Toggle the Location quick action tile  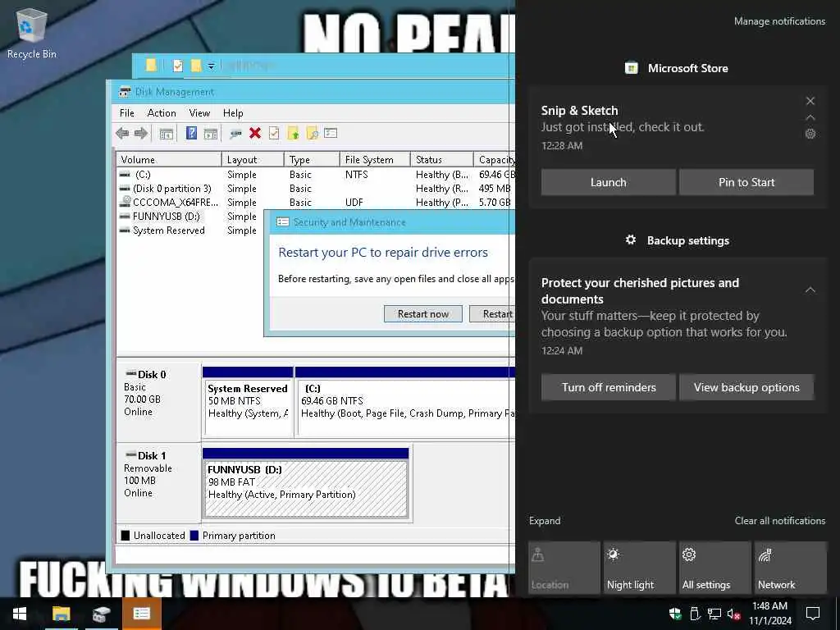pos(564,568)
